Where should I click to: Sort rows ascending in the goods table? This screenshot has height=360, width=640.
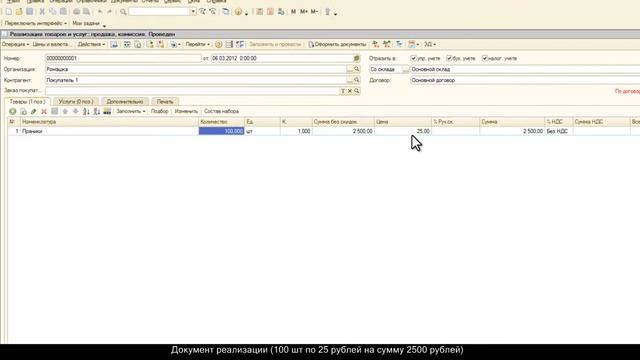[x=86, y=111]
